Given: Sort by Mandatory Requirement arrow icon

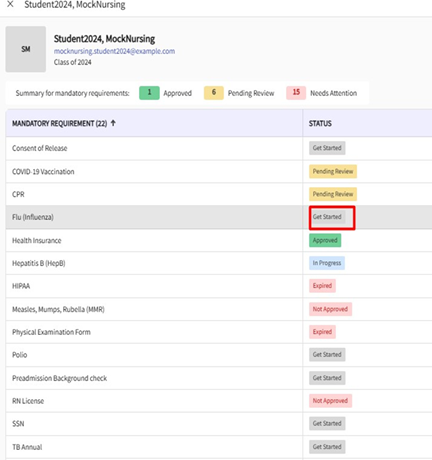Looking at the screenshot, I should pos(113,123).
